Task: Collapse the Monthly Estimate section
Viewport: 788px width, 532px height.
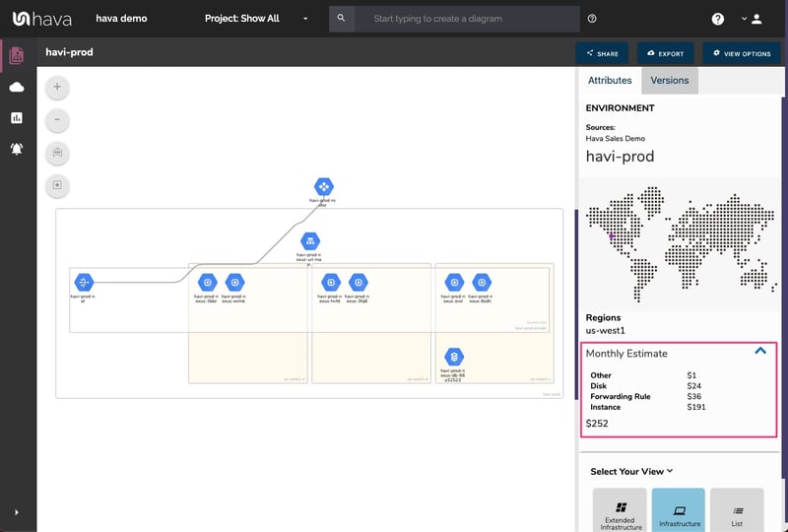Action: (x=759, y=352)
